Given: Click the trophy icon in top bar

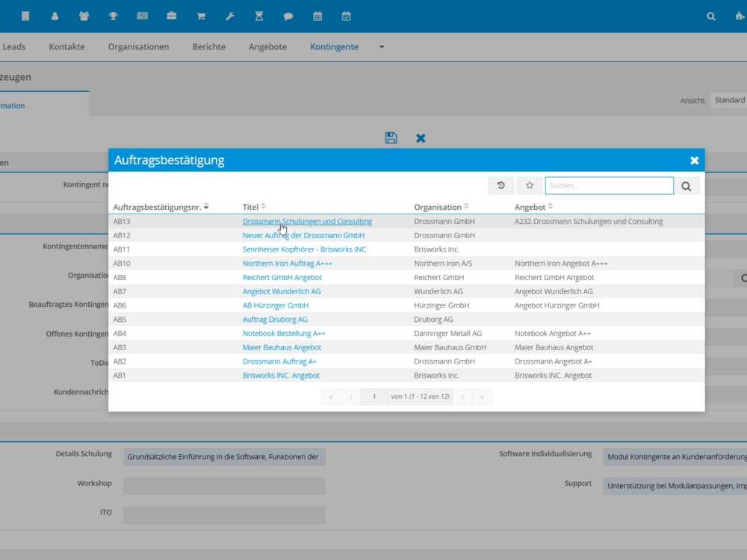Looking at the screenshot, I should pyautogui.click(x=113, y=16).
